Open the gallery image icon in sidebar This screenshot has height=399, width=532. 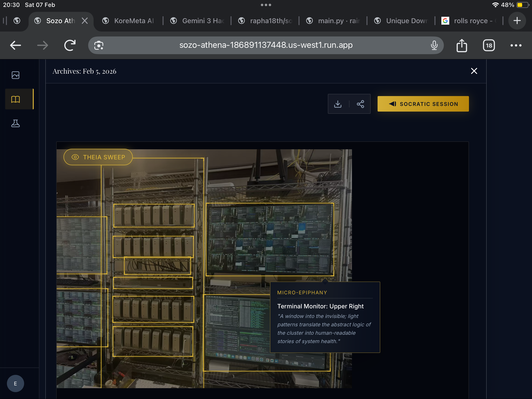(16, 75)
